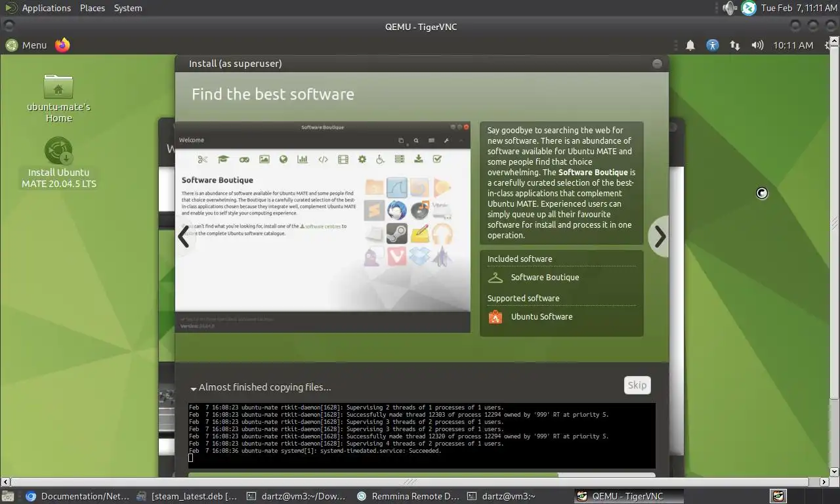Click the Software Boutique slideshow screenshot
The width and height of the screenshot is (840, 504).
click(322, 226)
